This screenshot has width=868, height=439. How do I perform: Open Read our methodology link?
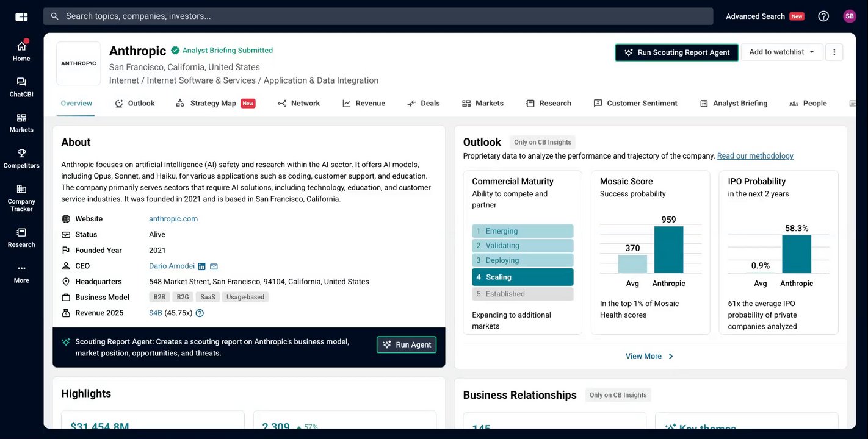pyautogui.click(x=755, y=156)
